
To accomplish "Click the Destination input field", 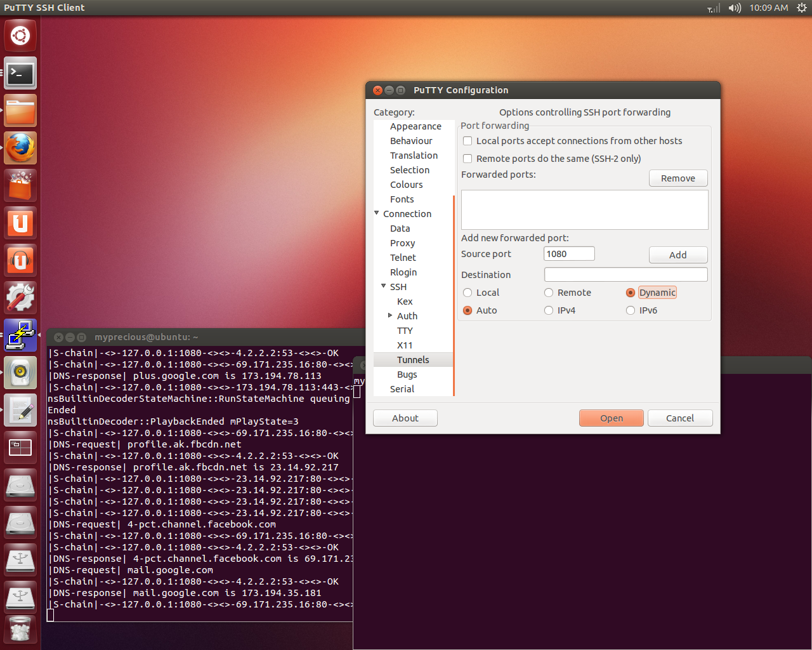I will (626, 274).
